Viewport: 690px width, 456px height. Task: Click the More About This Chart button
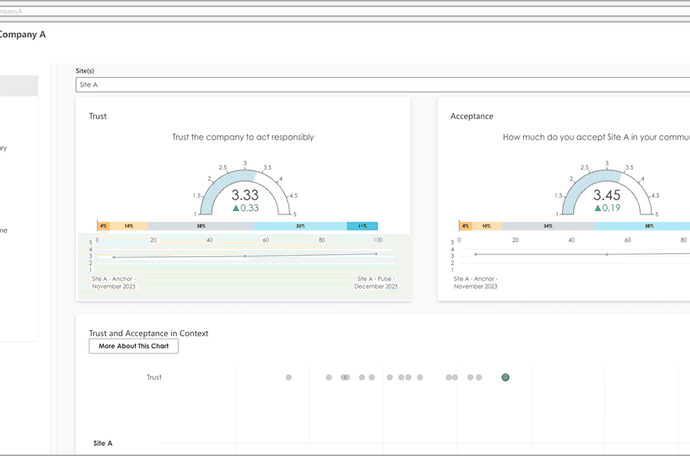(133, 346)
